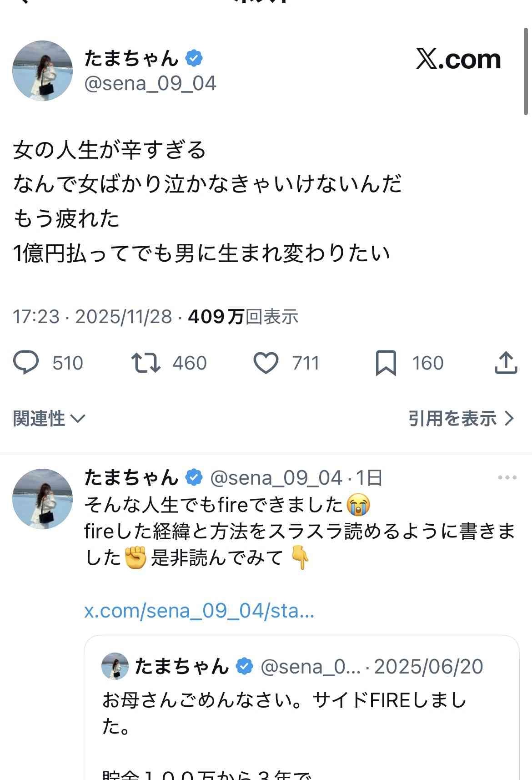Bookmark the main post

pos(386,363)
